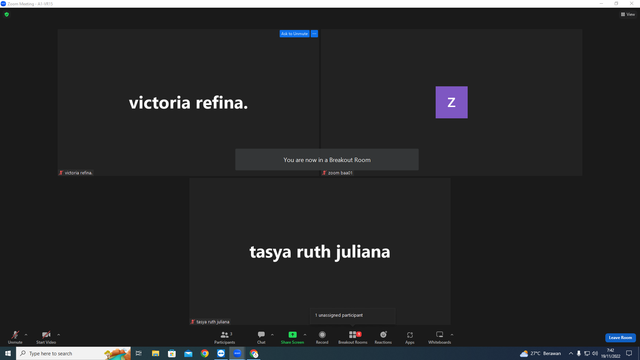Start recording with the Record icon

tap(322, 337)
